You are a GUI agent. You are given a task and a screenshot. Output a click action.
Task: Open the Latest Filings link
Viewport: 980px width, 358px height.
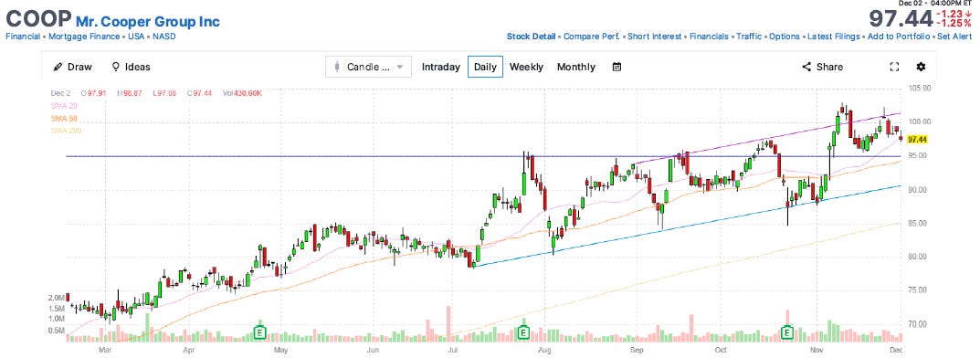(x=834, y=37)
